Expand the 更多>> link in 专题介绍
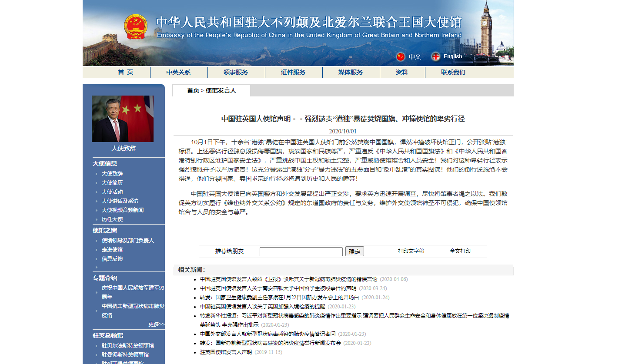This screenshot has height=364, width=632. click(x=156, y=324)
